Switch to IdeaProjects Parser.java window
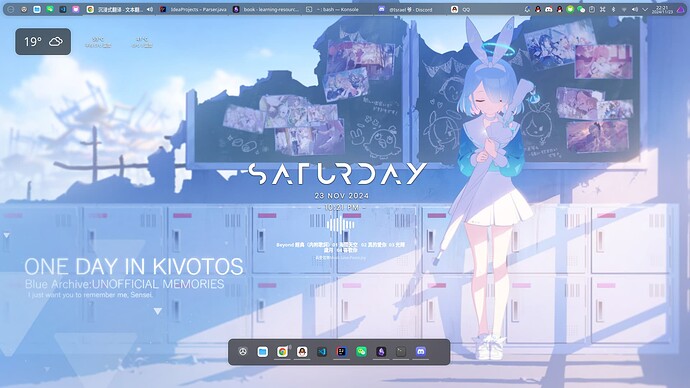Image resolution: width=690 pixels, height=388 pixels. pyautogui.click(x=193, y=9)
